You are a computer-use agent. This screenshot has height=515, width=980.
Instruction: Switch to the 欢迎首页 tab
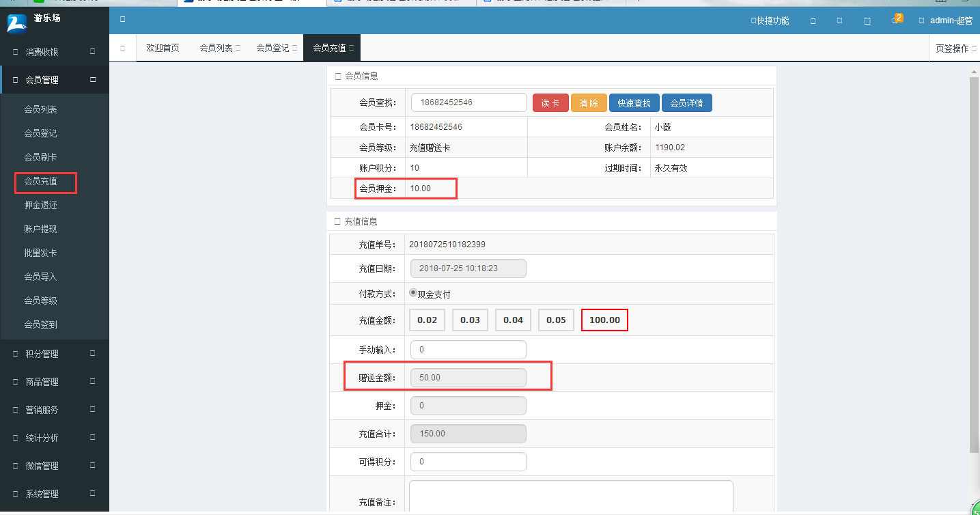[163, 47]
